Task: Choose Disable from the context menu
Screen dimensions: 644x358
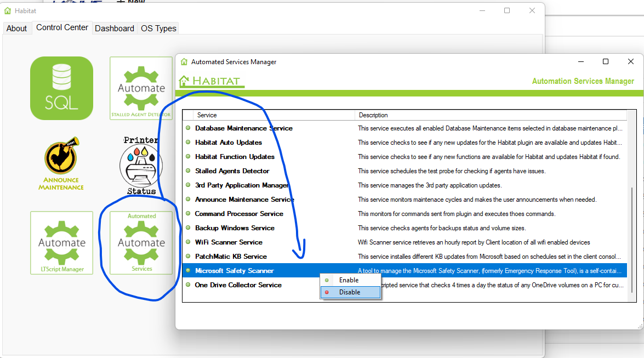Action: click(350, 292)
